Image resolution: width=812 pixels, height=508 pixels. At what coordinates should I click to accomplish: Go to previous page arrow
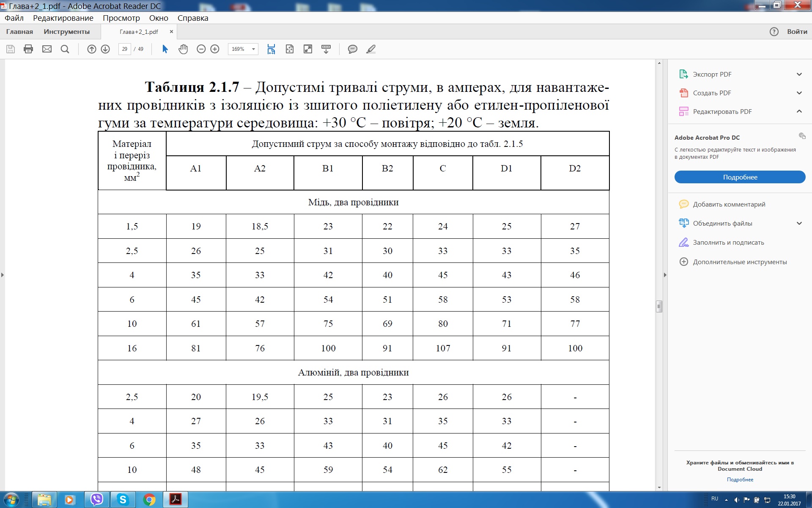(92, 49)
